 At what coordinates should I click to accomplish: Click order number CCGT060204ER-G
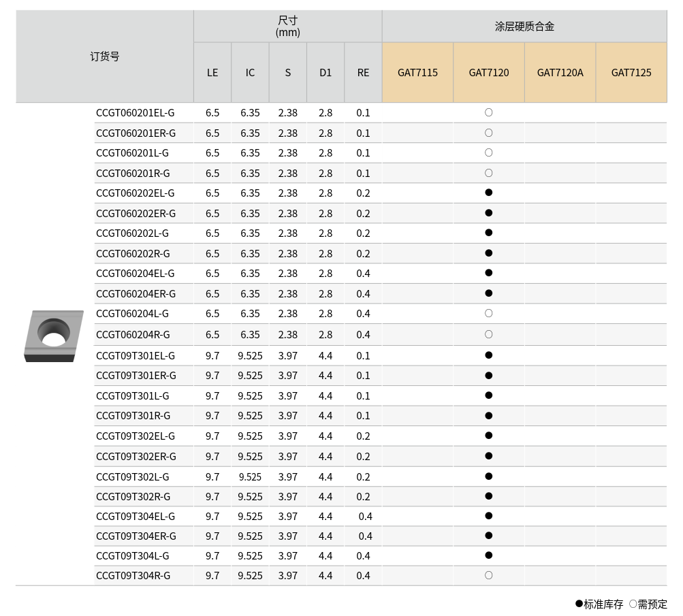click(x=136, y=293)
